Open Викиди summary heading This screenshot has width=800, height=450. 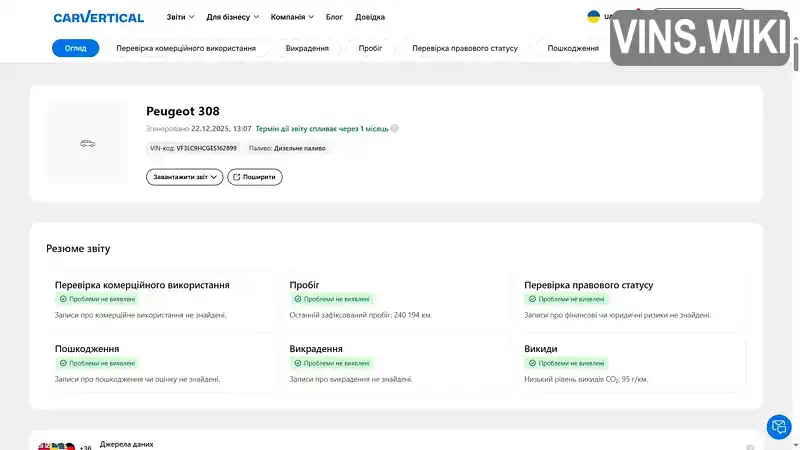click(x=540, y=348)
